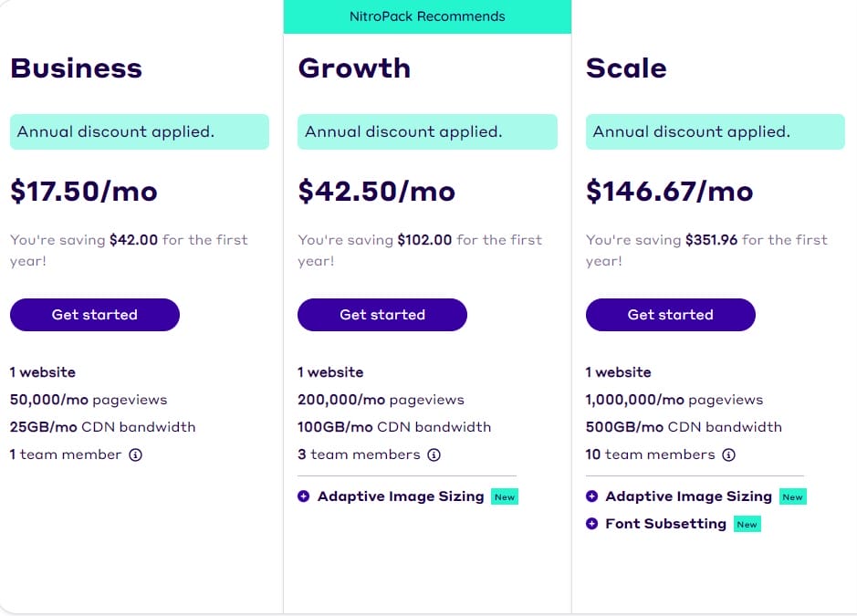Image resolution: width=857 pixels, height=616 pixels.
Task: Select the Scale plan heading
Action: pos(626,68)
